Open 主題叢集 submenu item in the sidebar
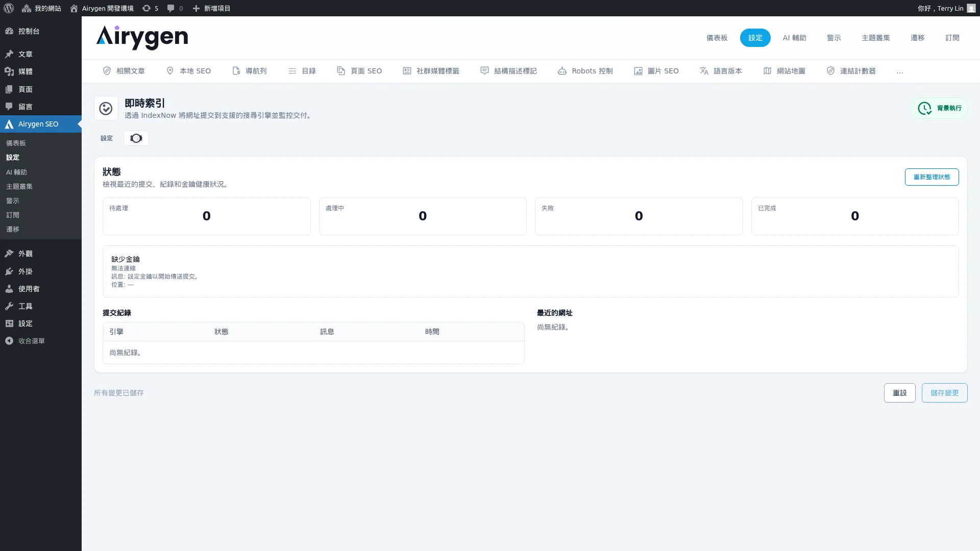This screenshot has width=980, height=551. (19, 186)
